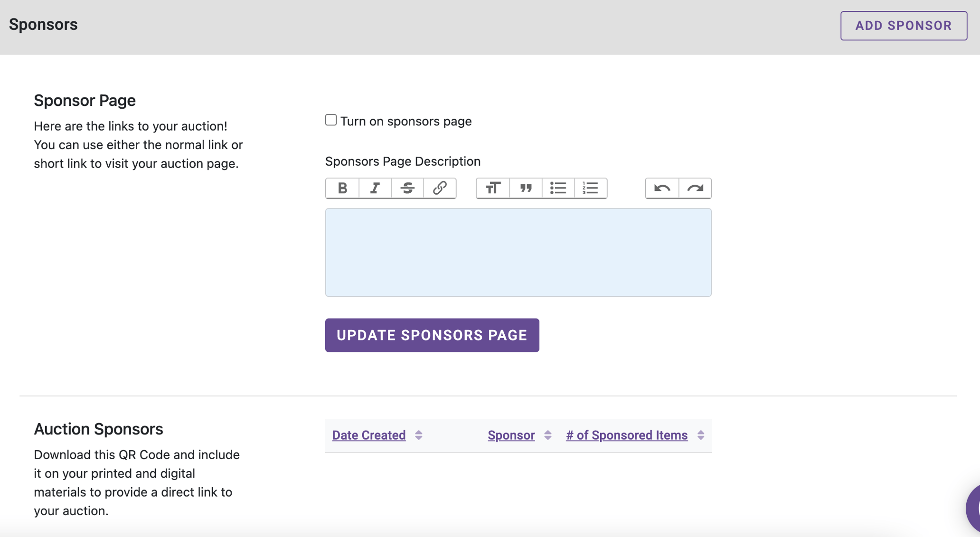Viewport: 980px width, 537px height.
Task: Apply strikethrough formatting
Action: [407, 188]
